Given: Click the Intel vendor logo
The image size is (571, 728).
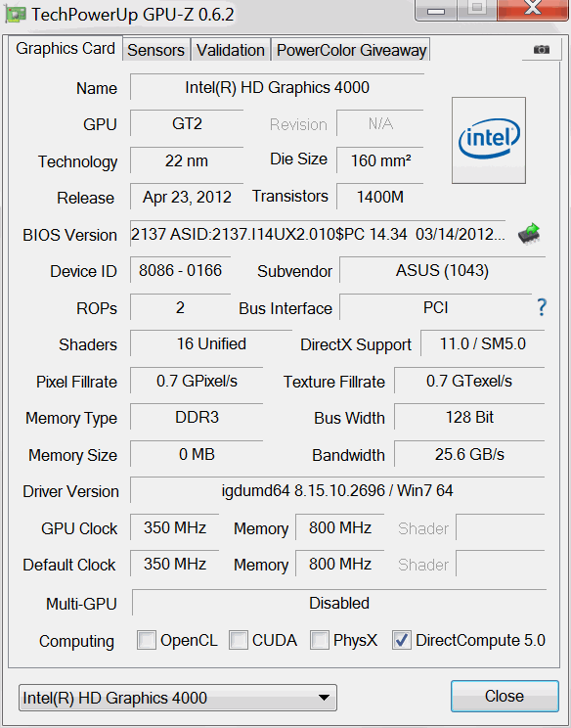Looking at the screenshot, I should click(x=489, y=140).
